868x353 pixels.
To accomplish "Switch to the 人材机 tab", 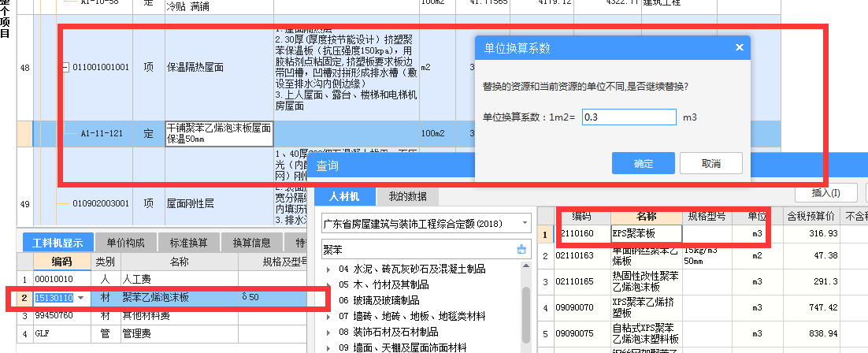I will (344, 196).
